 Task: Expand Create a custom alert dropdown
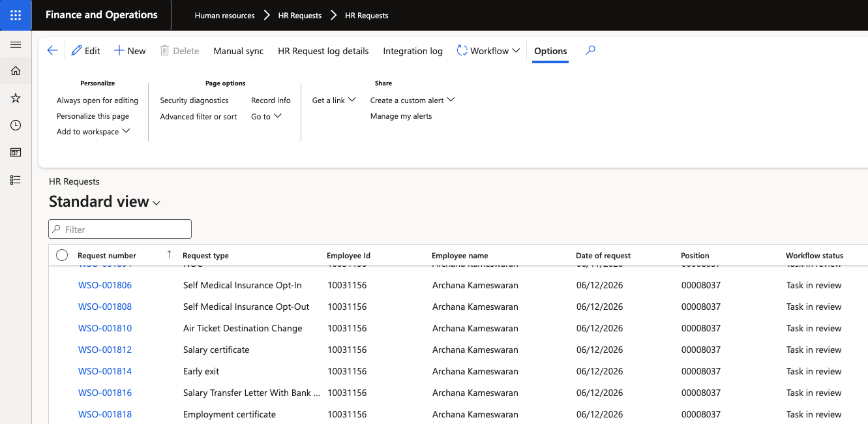412,100
